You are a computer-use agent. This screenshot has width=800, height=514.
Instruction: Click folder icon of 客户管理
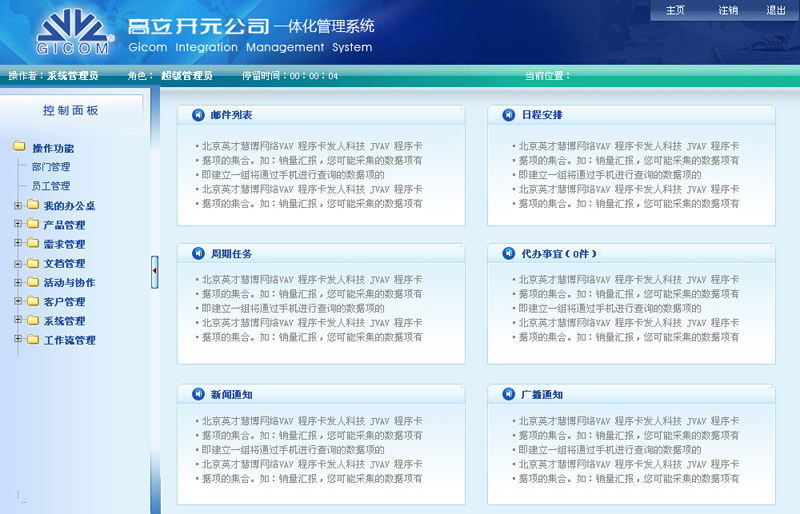point(33,301)
